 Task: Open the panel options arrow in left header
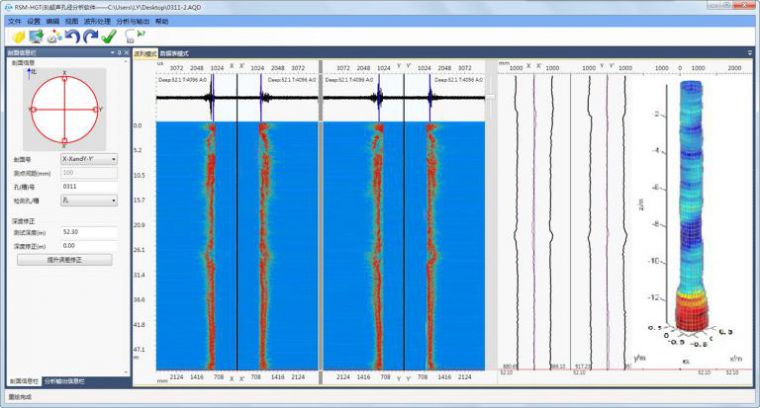pos(110,53)
